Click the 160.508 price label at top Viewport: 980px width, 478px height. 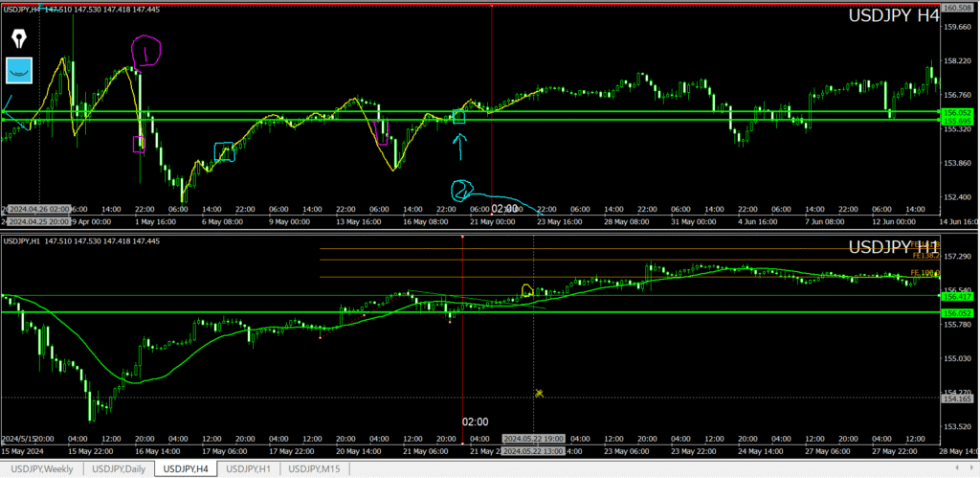pos(958,8)
